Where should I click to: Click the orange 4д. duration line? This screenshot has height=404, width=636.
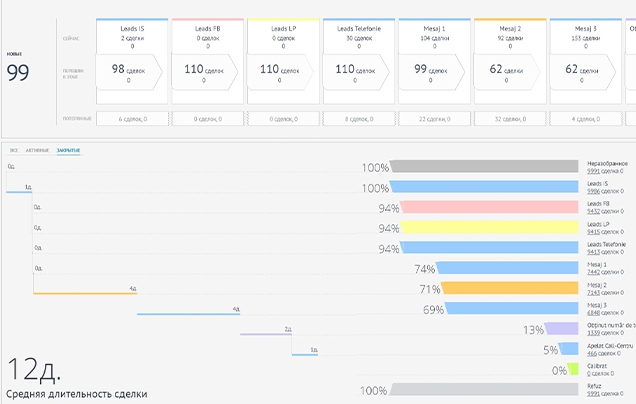pos(84,293)
